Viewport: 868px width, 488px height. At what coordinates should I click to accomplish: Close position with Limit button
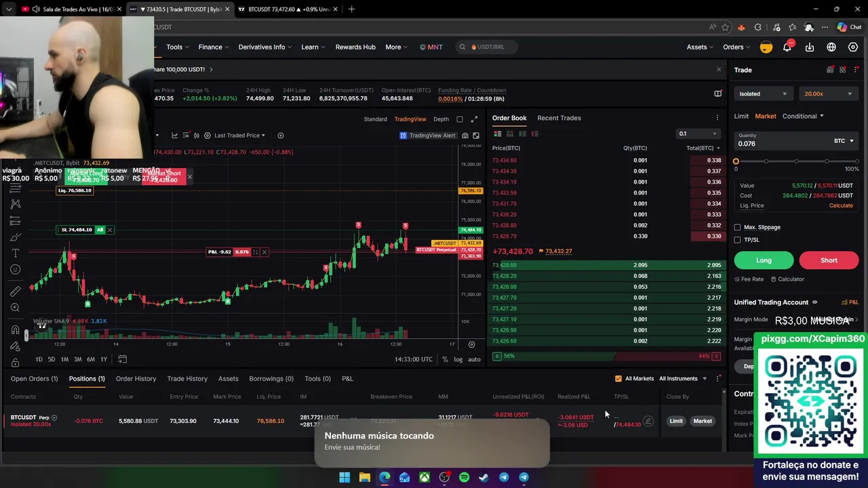676,421
